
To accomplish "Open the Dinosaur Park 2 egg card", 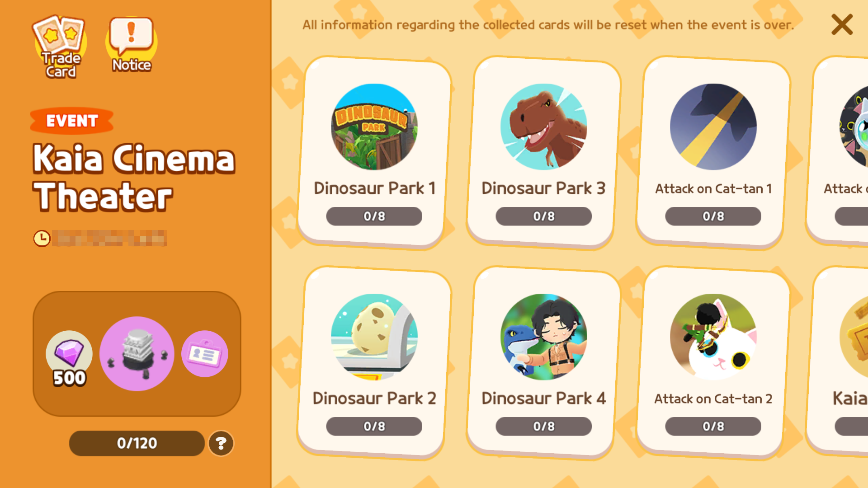I will (x=374, y=363).
